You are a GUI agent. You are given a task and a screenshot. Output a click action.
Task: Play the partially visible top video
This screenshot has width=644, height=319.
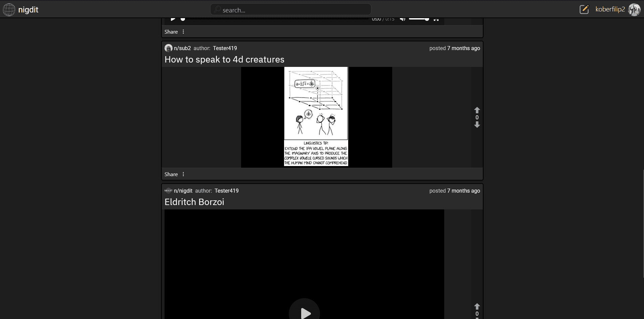coord(173,19)
